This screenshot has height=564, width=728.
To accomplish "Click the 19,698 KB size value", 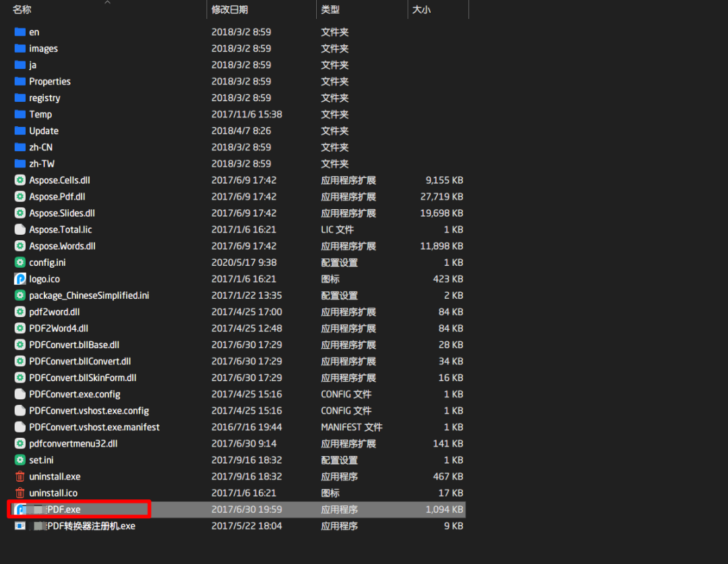I will click(442, 213).
